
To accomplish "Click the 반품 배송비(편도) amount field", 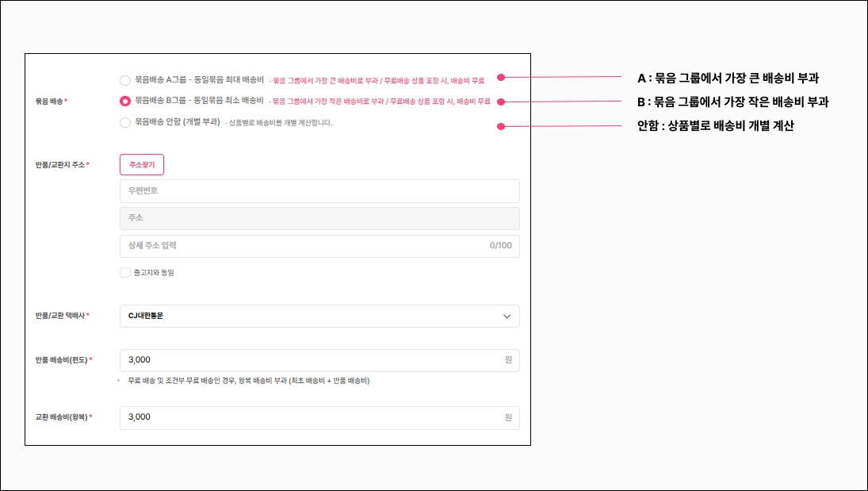I will [319, 360].
